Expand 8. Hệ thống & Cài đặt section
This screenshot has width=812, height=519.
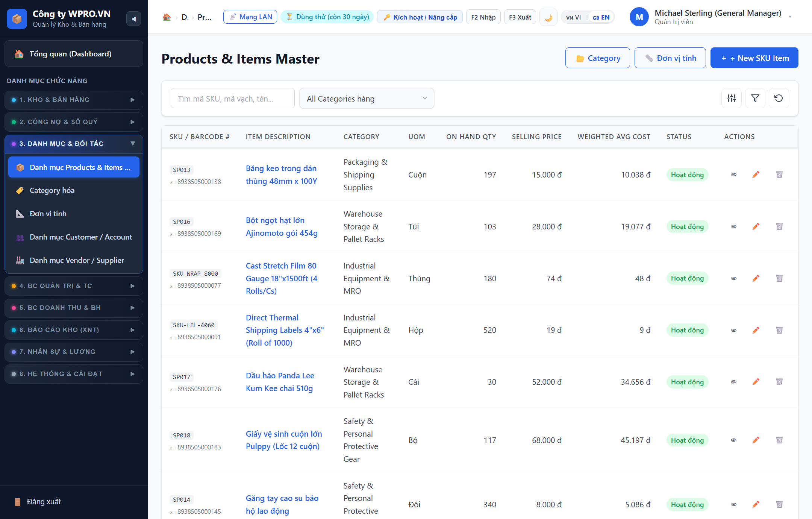[74, 374]
